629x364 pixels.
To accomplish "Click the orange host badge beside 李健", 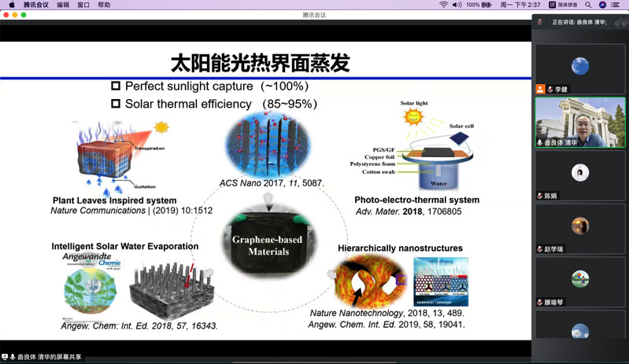I will (540, 89).
